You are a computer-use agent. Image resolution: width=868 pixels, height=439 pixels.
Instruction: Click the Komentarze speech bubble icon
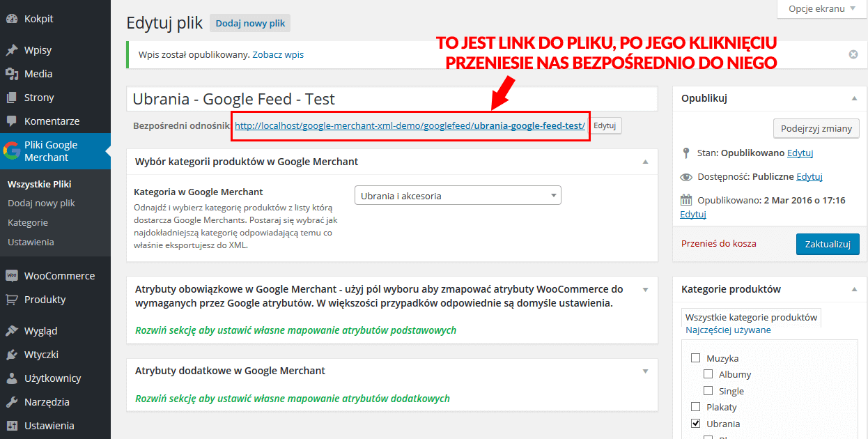point(12,121)
